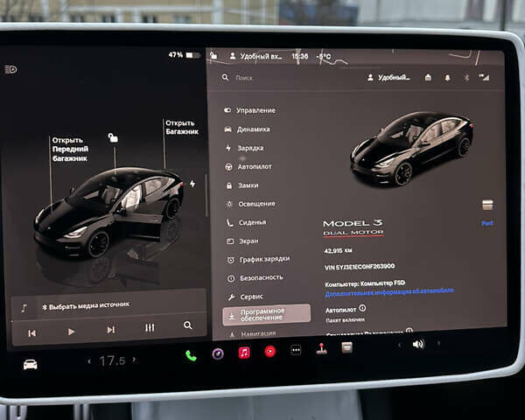Tap the Bluetooth icon in header

tap(465, 77)
